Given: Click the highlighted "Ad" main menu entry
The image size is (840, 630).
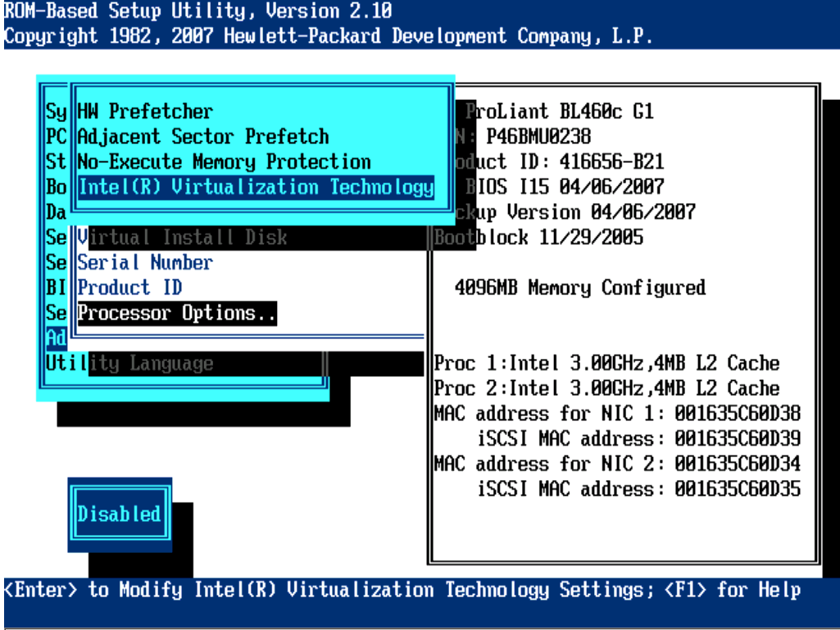Looking at the screenshot, I should 57,338.
